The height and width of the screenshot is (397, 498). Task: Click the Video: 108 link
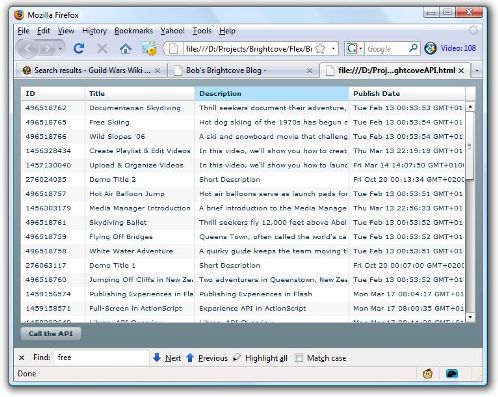tap(458, 48)
